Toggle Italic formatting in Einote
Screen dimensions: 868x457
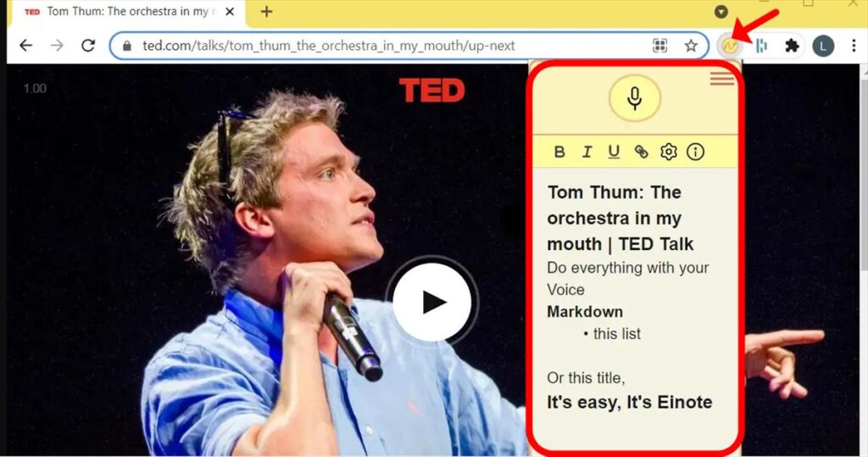point(587,152)
